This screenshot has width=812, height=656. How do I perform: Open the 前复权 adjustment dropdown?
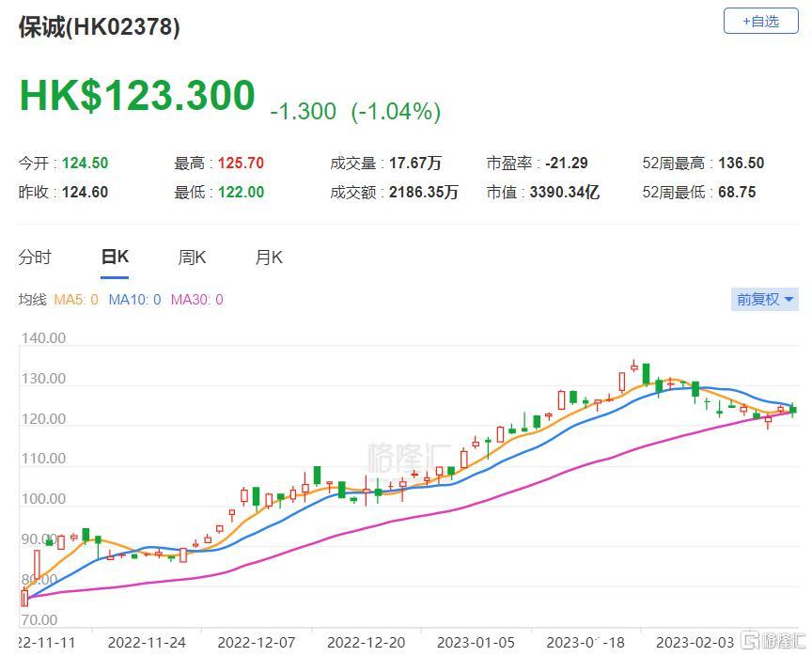(x=764, y=299)
